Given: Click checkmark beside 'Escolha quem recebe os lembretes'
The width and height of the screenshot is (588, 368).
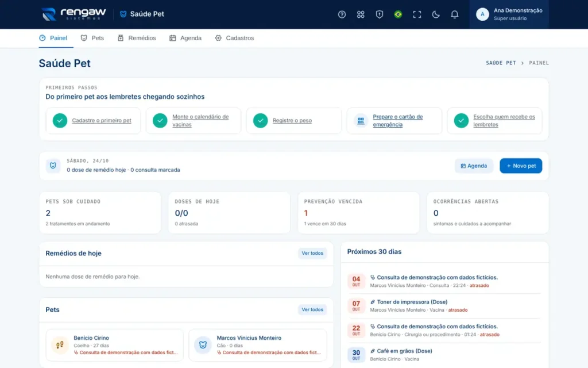Looking at the screenshot, I should pyautogui.click(x=461, y=121).
